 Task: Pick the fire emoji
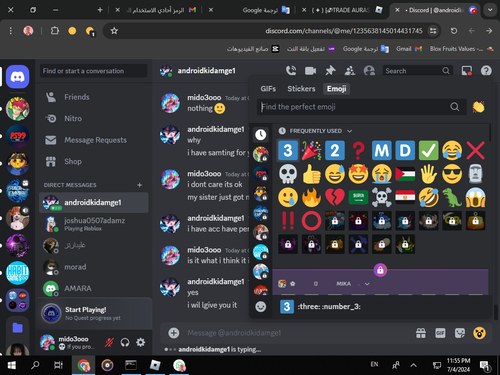pyautogui.click(x=311, y=197)
